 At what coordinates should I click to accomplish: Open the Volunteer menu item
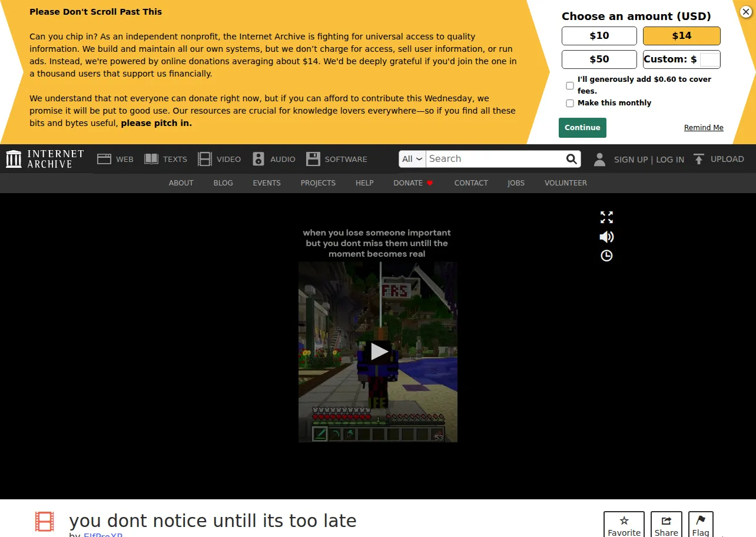click(x=566, y=183)
